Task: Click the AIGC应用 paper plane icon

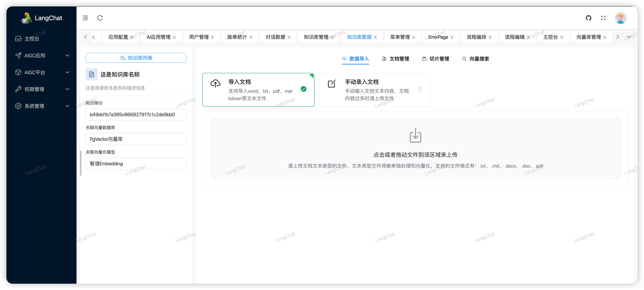Action: coord(18,55)
